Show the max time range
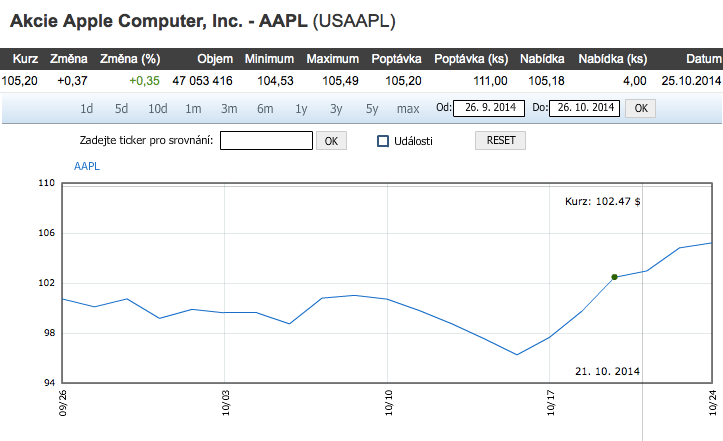This screenshot has width=723, height=441. pos(408,108)
